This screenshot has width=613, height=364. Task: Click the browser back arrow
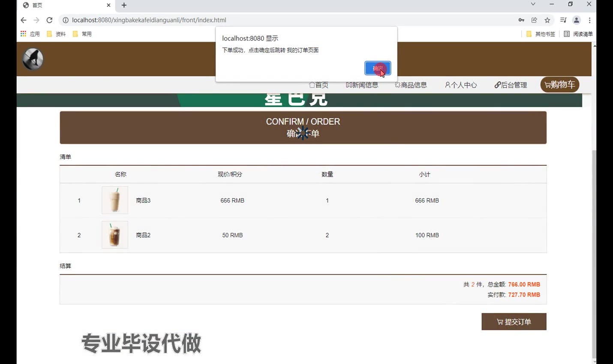point(24,20)
